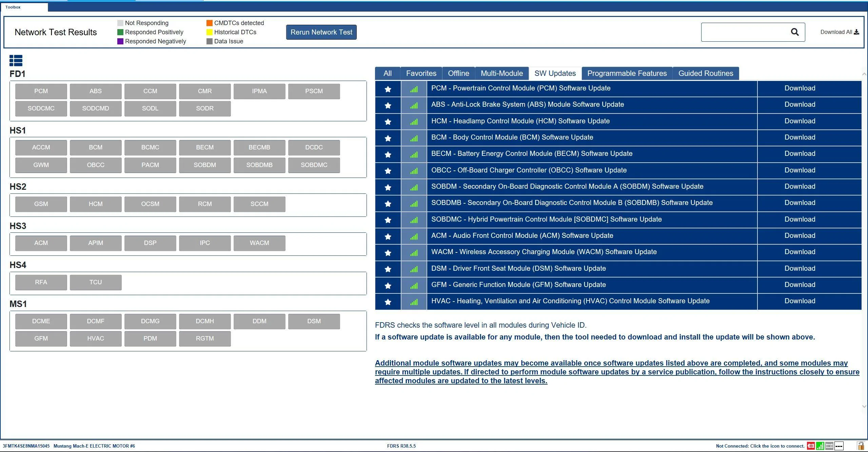Select the DCMH module button

click(x=205, y=321)
